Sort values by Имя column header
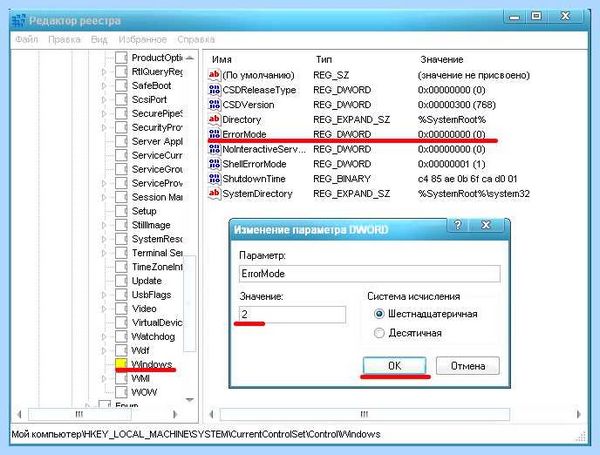 222,60
